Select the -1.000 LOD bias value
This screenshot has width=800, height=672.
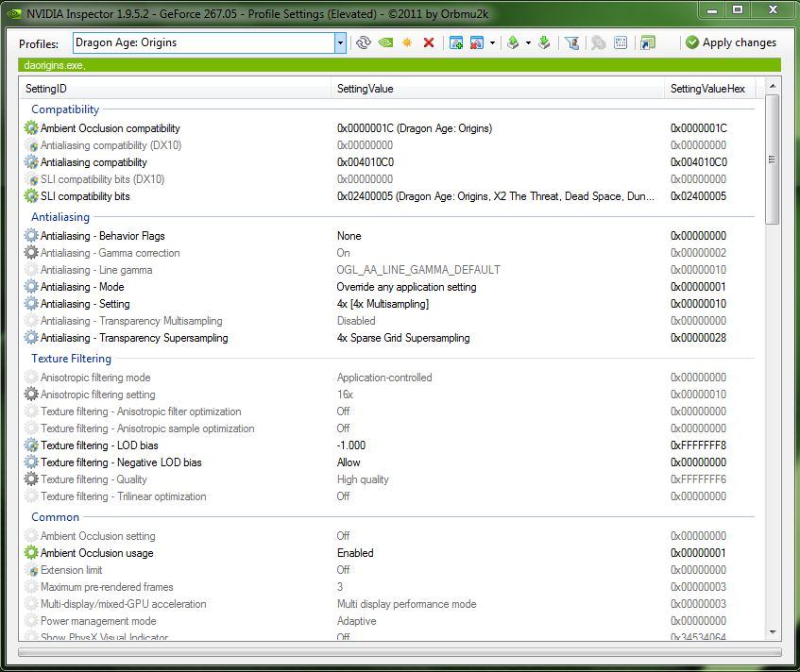tap(351, 445)
